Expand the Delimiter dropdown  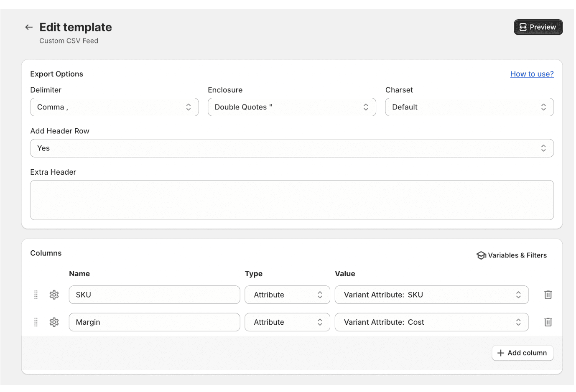114,107
